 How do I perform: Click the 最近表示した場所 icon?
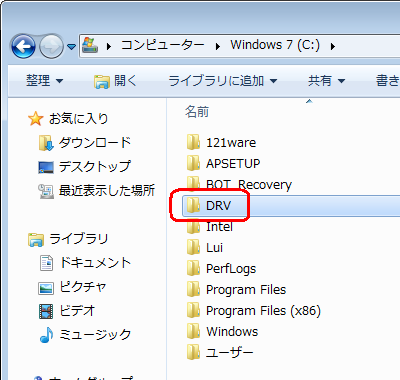tap(46, 191)
